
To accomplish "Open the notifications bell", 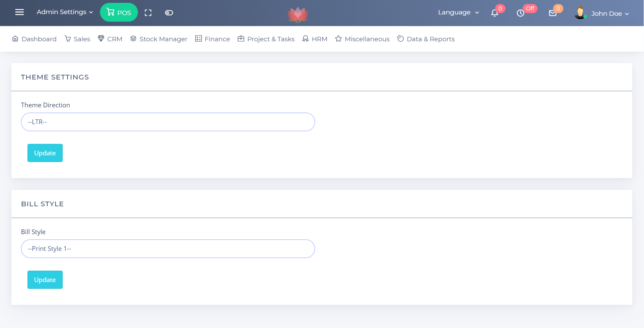I will pyautogui.click(x=495, y=13).
